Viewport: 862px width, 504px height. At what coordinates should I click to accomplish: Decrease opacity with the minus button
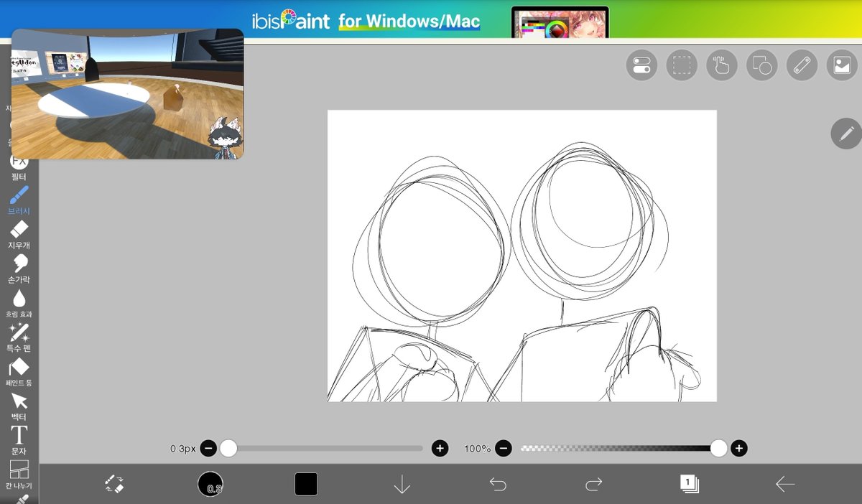tap(504, 449)
